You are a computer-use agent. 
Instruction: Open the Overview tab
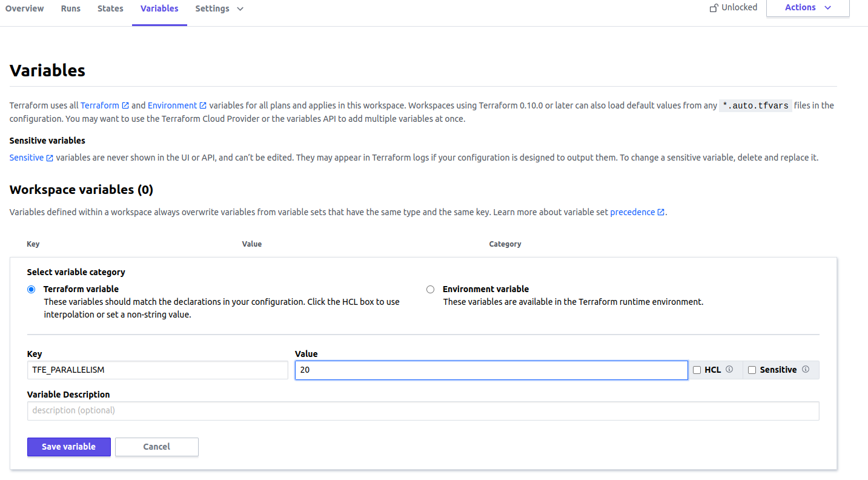click(x=24, y=8)
